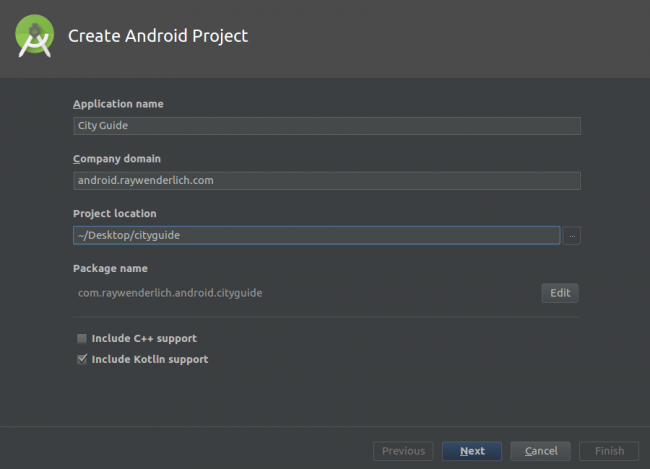Open the project location browse ellipsis button
650x469 pixels.
coord(572,236)
